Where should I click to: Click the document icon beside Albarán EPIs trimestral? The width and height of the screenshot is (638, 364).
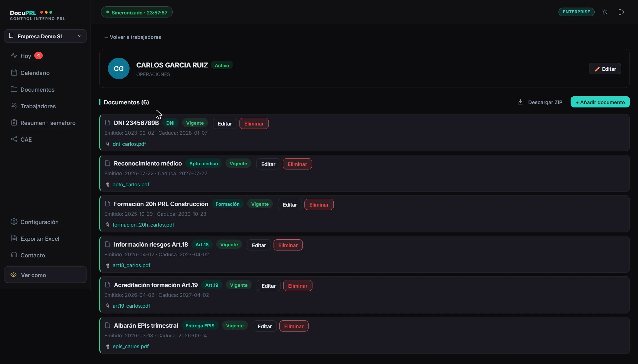coord(108,325)
